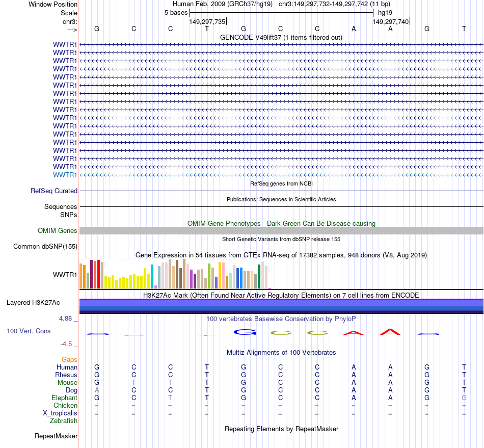
Task: Click the faded G base in the Elephant row
Action: click(464, 398)
